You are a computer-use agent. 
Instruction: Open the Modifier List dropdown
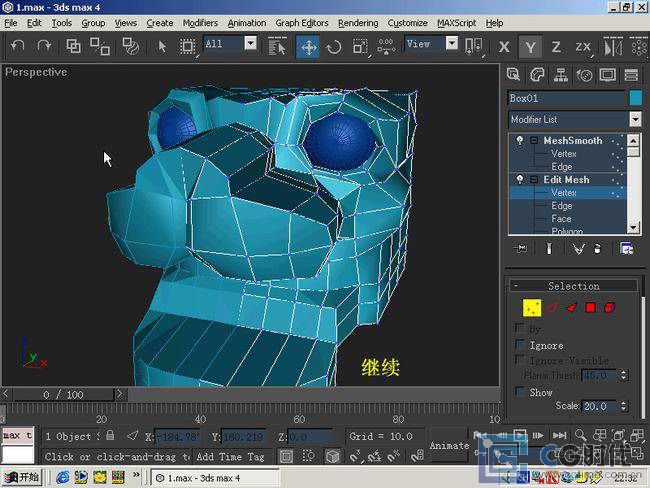[635, 119]
